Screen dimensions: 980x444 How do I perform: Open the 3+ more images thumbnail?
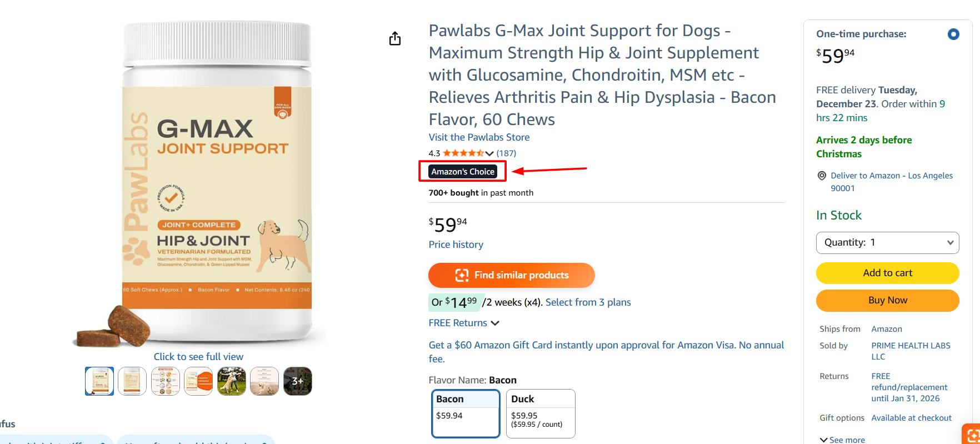[x=298, y=381]
